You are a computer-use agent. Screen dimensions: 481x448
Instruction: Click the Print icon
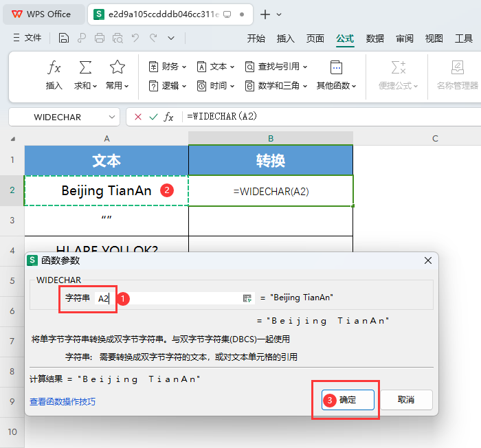100,38
